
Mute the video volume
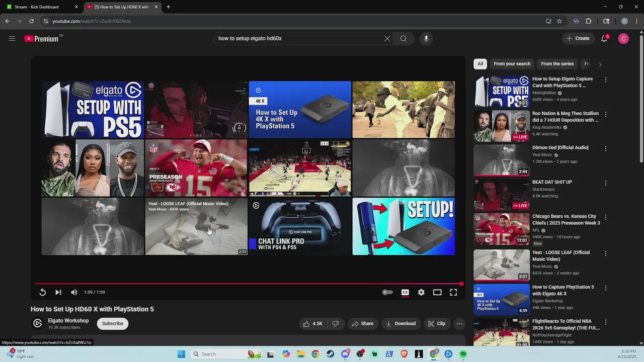[x=74, y=292]
